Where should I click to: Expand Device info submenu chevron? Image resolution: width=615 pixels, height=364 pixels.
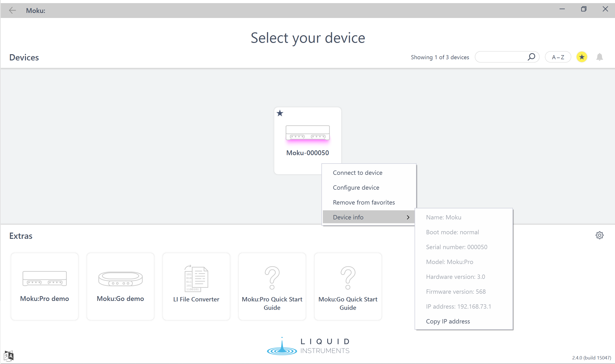pos(408,217)
